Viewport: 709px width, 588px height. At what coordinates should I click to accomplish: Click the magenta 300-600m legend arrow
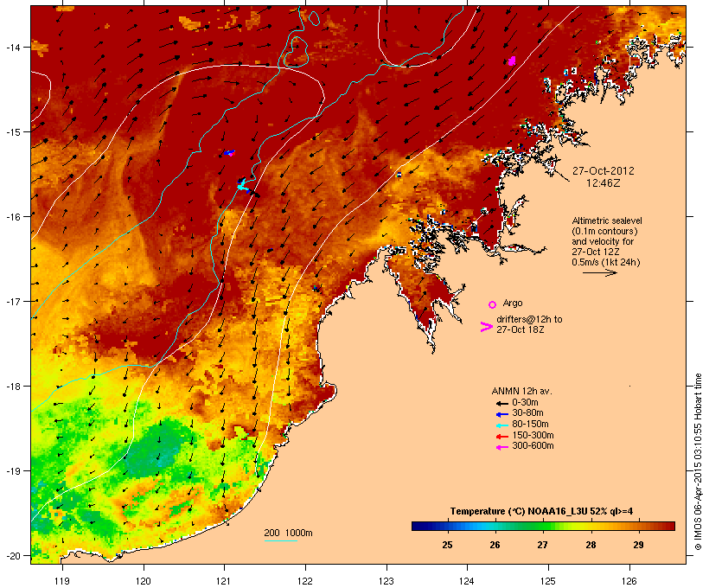pos(501,447)
